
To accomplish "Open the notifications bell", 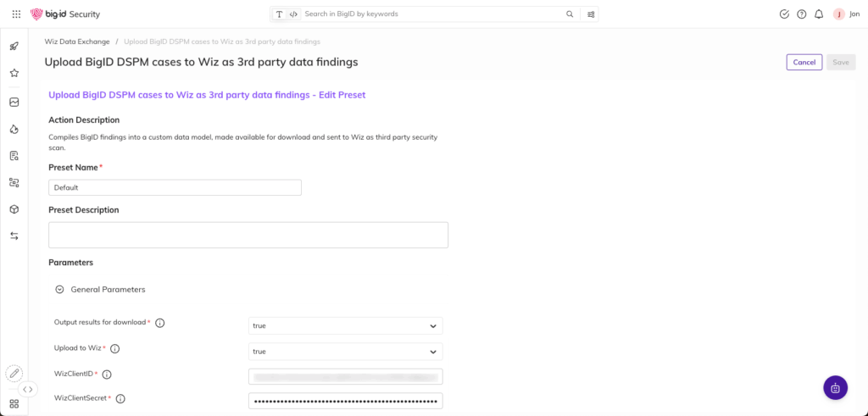I will coord(819,14).
